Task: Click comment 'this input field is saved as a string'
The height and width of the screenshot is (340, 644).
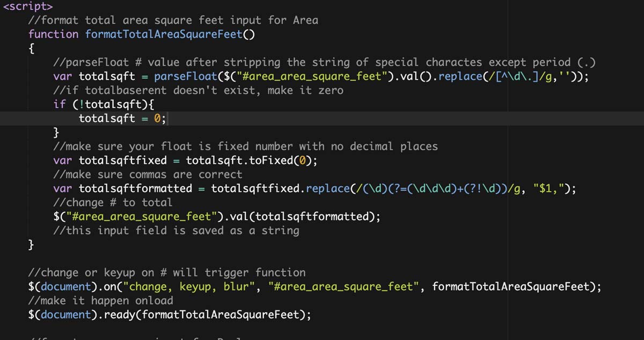Action: (x=176, y=230)
